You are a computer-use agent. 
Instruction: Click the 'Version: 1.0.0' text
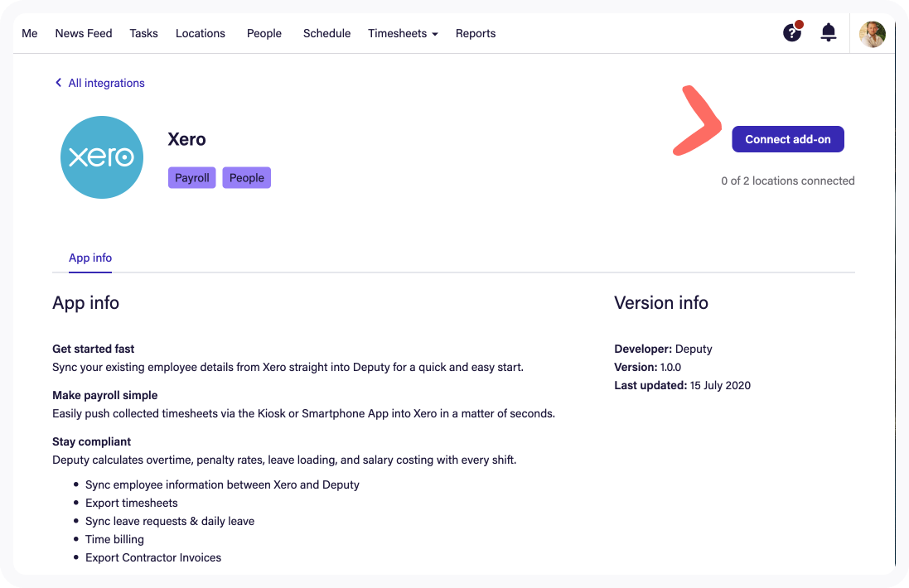tap(647, 367)
